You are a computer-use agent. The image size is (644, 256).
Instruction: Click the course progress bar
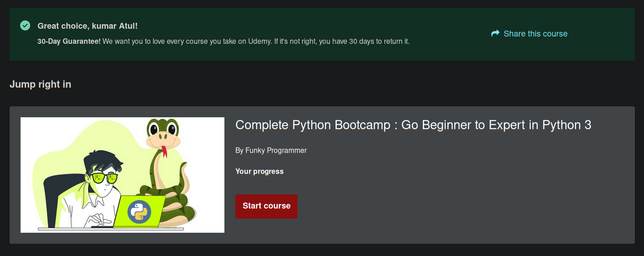[406, 182]
